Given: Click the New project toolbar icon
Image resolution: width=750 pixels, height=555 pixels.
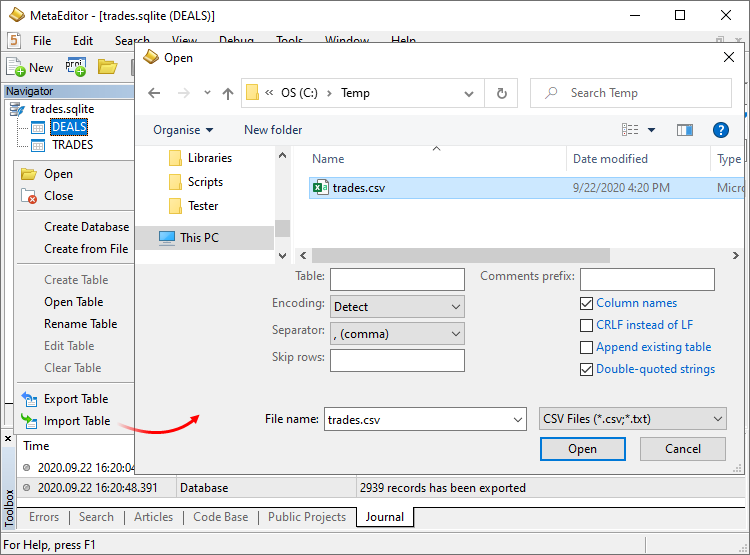Looking at the screenshot, I should pyautogui.click(x=76, y=67).
